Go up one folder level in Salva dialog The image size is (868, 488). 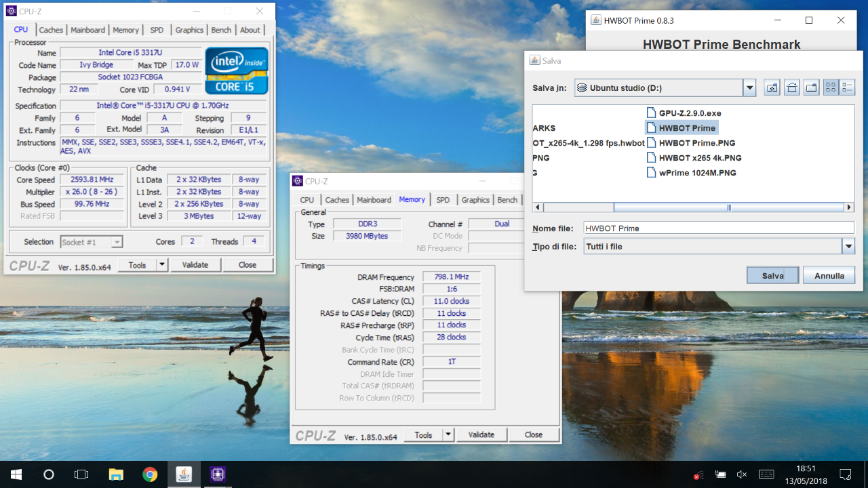pyautogui.click(x=772, y=87)
